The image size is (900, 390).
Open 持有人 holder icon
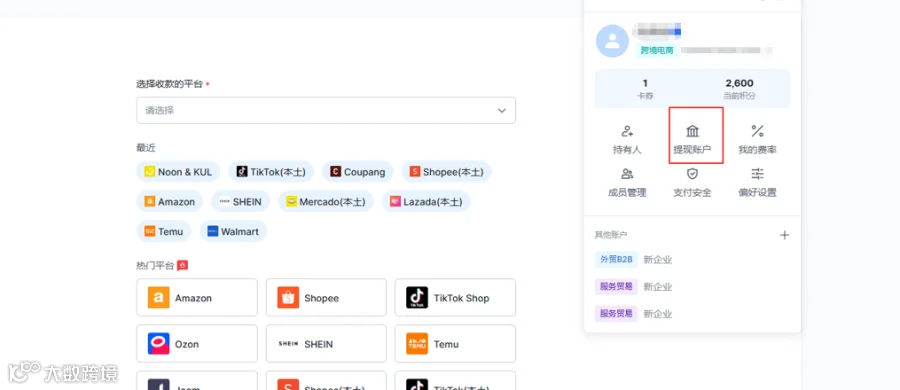(x=627, y=132)
